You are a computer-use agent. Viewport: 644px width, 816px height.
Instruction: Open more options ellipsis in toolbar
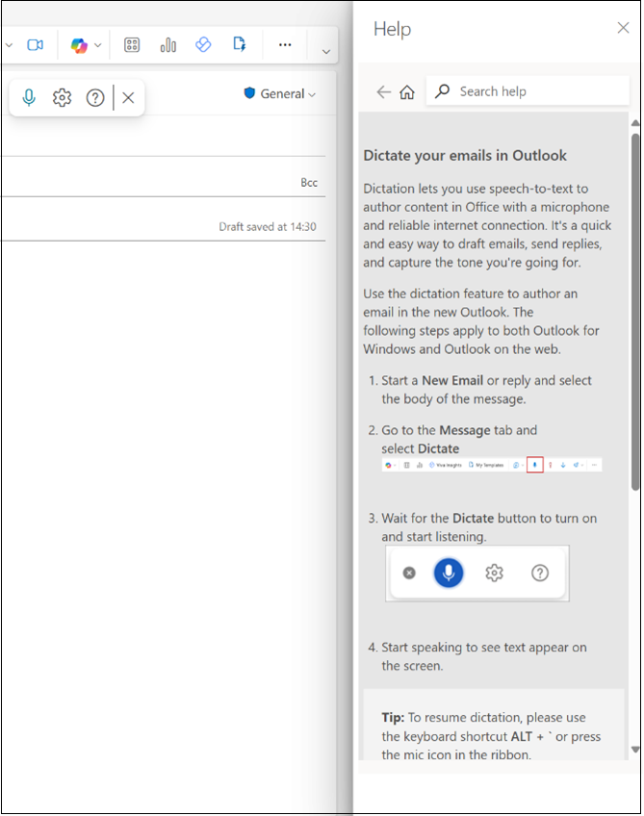pyautogui.click(x=285, y=45)
